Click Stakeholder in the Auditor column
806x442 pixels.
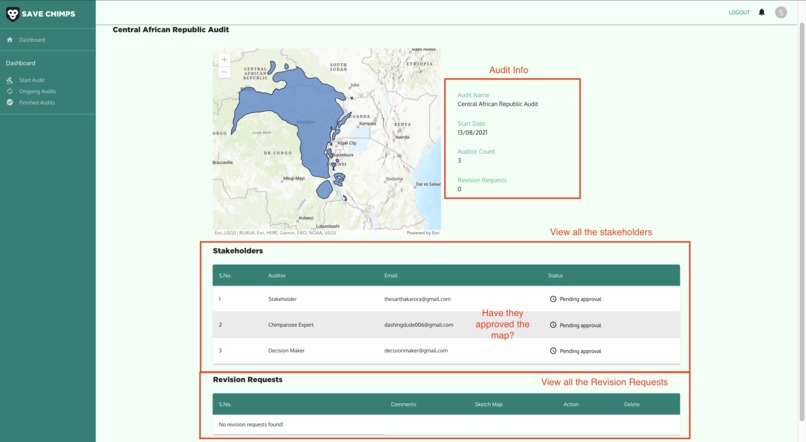tap(282, 299)
